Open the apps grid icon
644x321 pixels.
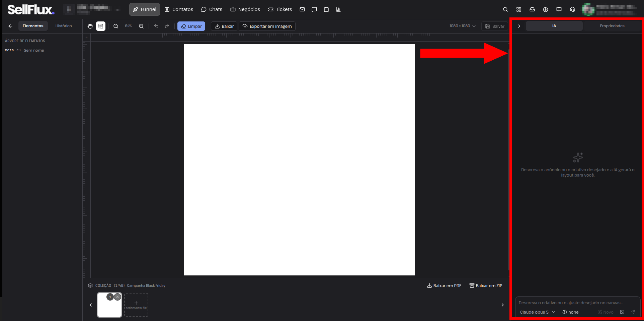click(x=519, y=9)
